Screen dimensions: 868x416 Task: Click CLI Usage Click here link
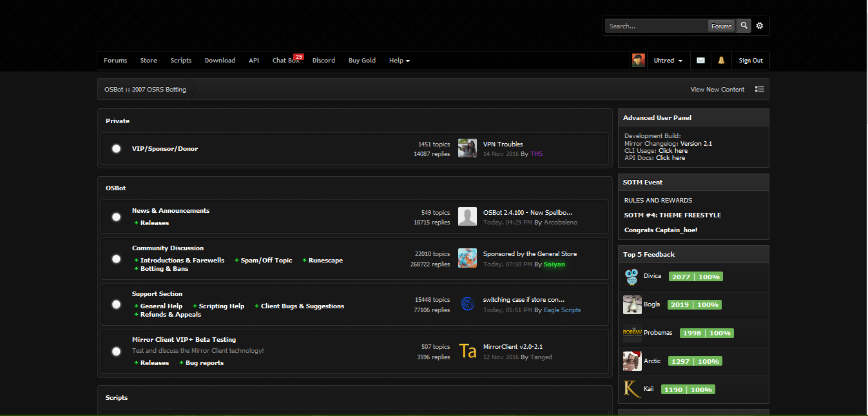673,151
